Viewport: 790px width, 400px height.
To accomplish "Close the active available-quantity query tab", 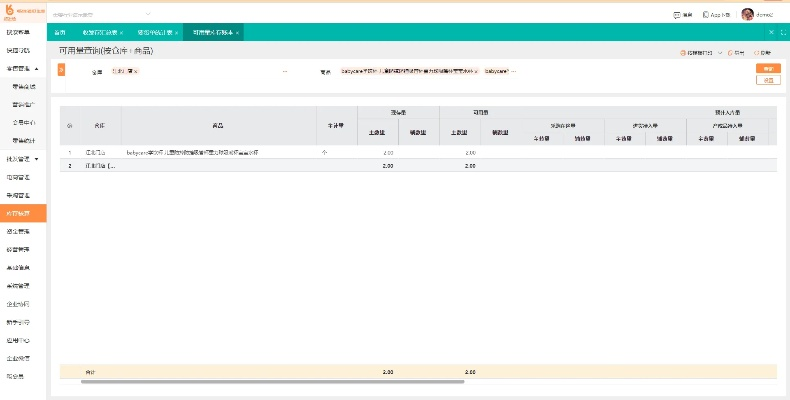I will tap(237, 33).
